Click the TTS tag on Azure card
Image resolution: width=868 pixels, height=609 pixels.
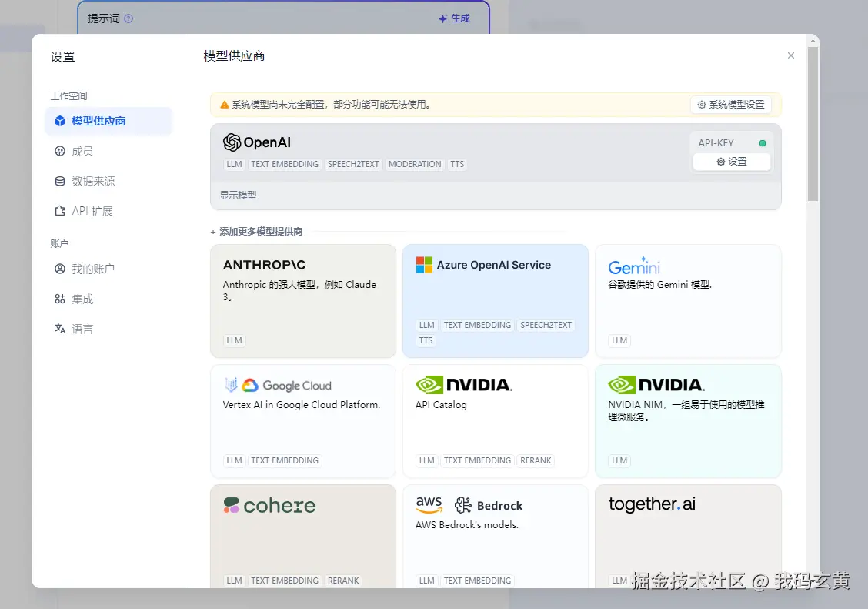click(426, 340)
